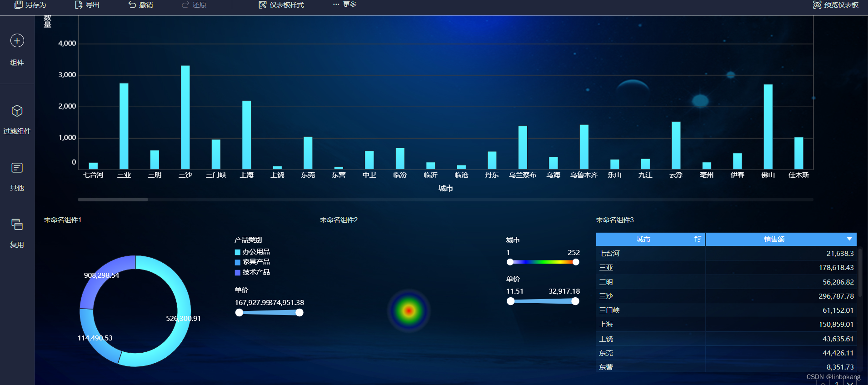Open the dashboard style icon
Image resolution: width=868 pixels, height=385 pixels.
263,5
